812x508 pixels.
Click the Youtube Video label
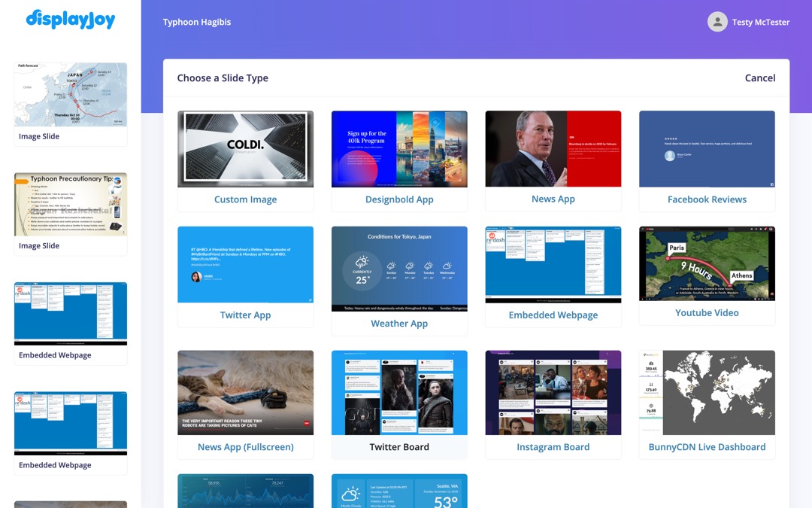[707, 312]
